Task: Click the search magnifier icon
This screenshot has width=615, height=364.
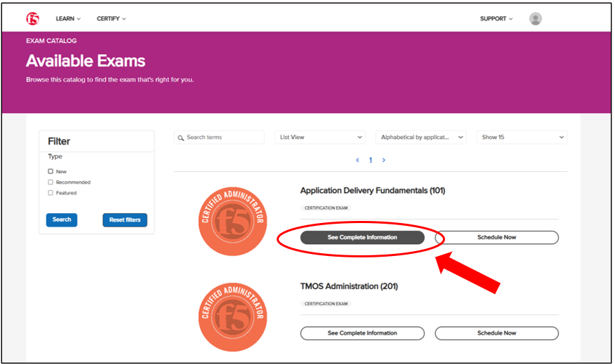Action: 180,137
